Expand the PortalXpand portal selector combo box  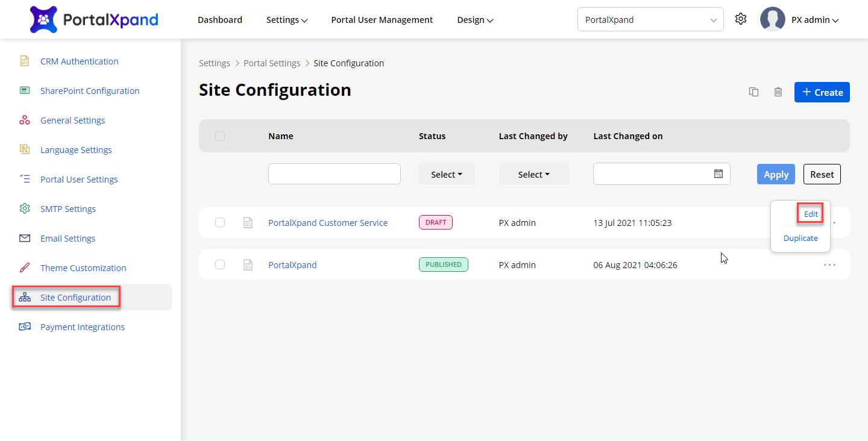(650, 19)
